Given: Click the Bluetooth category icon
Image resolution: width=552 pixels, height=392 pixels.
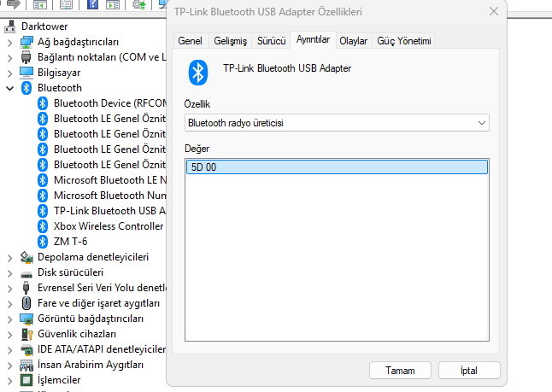Looking at the screenshot, I should [x=26, y=88].
